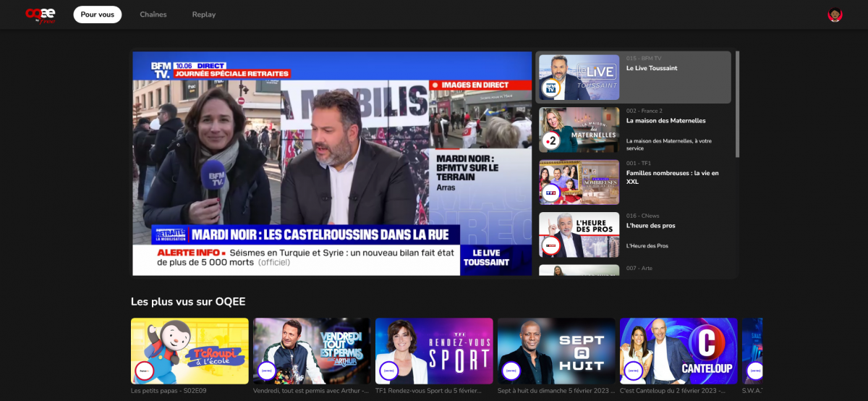This screenshot has width=868, height=401.
Task: Click the France 2 channel logo badge
Action: click(x=551, y=140)
